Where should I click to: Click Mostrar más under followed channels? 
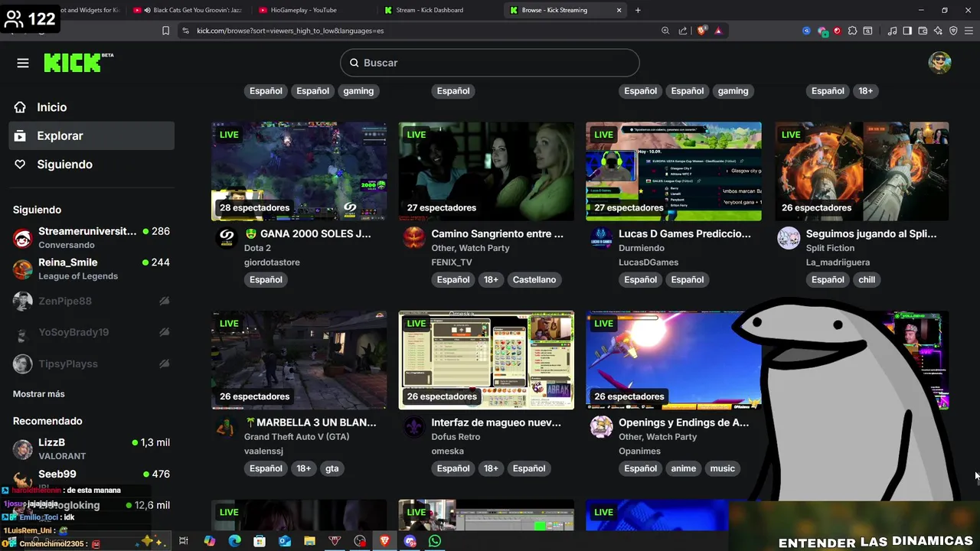point(39,394)
